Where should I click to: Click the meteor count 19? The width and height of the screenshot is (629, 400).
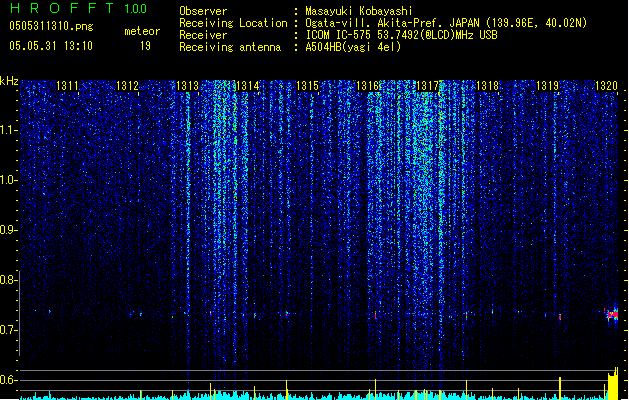(145, 46)
